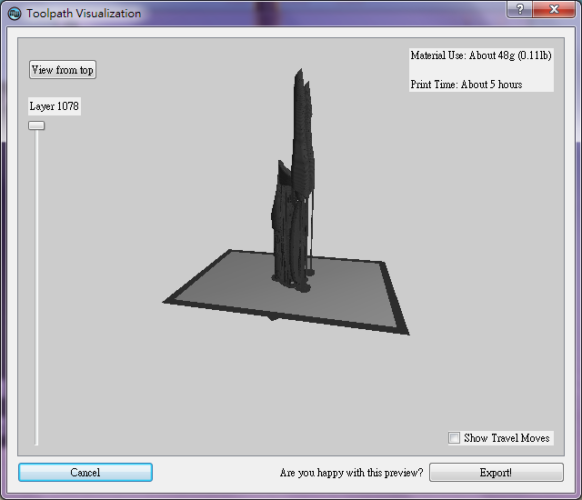The image size is (582, 500).
Task: Enable the Show Travel Moves checkbox
Action: click(454, 438)
